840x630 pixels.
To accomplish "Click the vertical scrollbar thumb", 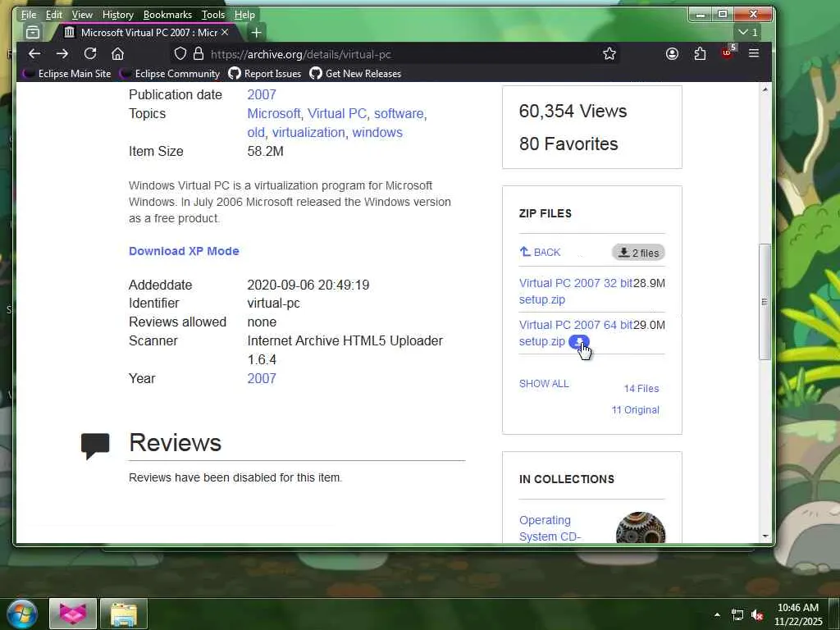I will pyautogui.click(x=765, y=302).
